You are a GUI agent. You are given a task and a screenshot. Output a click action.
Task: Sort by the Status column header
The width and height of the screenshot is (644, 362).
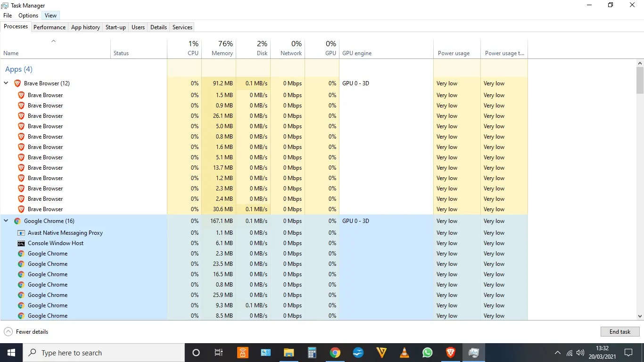click(x=139, y=48)
